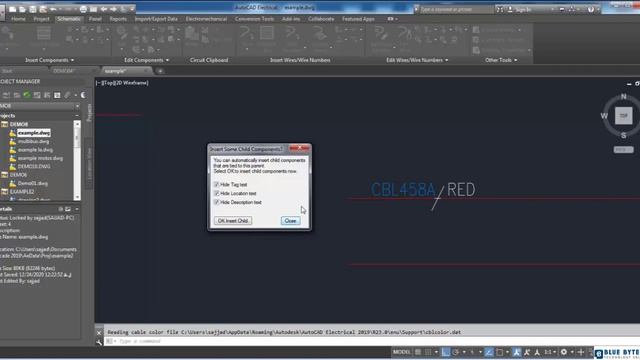Open the Project ribbon tab

tap(41, 19)
